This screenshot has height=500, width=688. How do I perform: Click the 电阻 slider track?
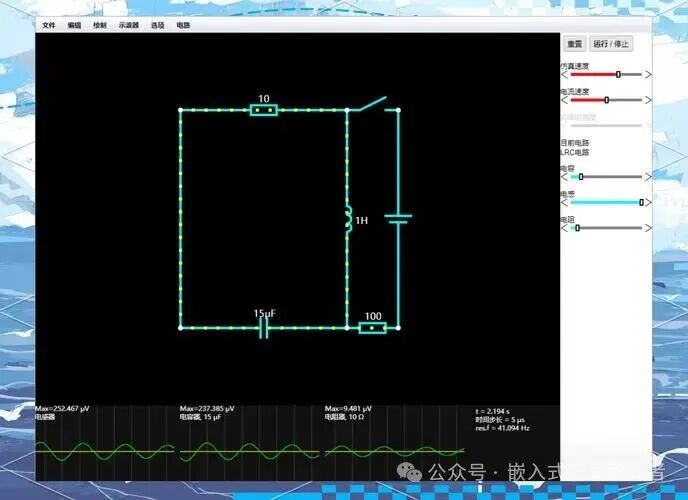tap(606, 228)
